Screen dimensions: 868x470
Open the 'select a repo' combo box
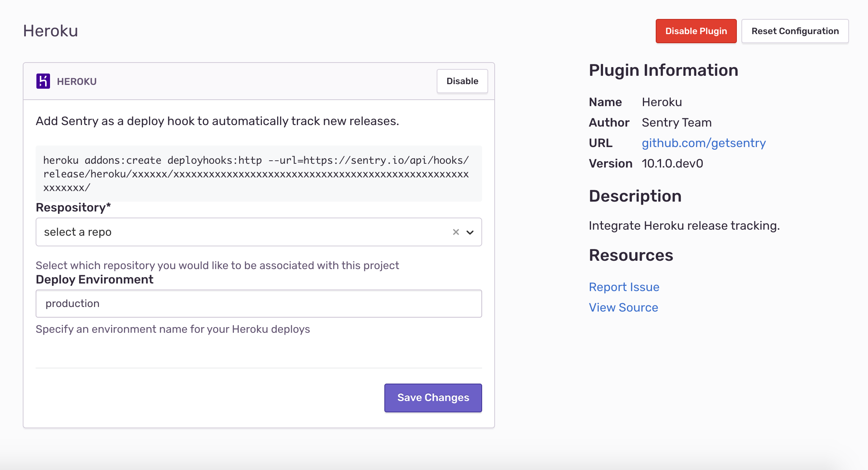[x=243, y=232]
